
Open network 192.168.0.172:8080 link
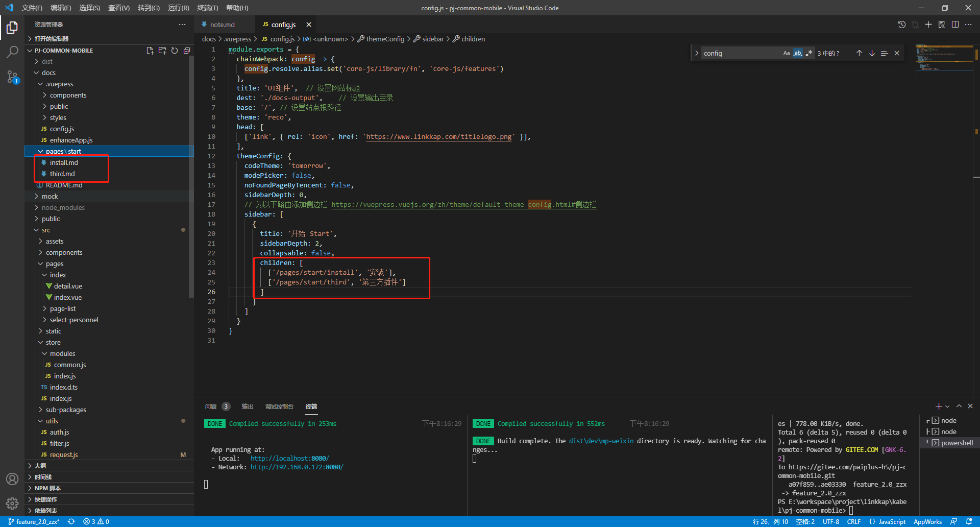pyautogui.click(x=297, y=467)
